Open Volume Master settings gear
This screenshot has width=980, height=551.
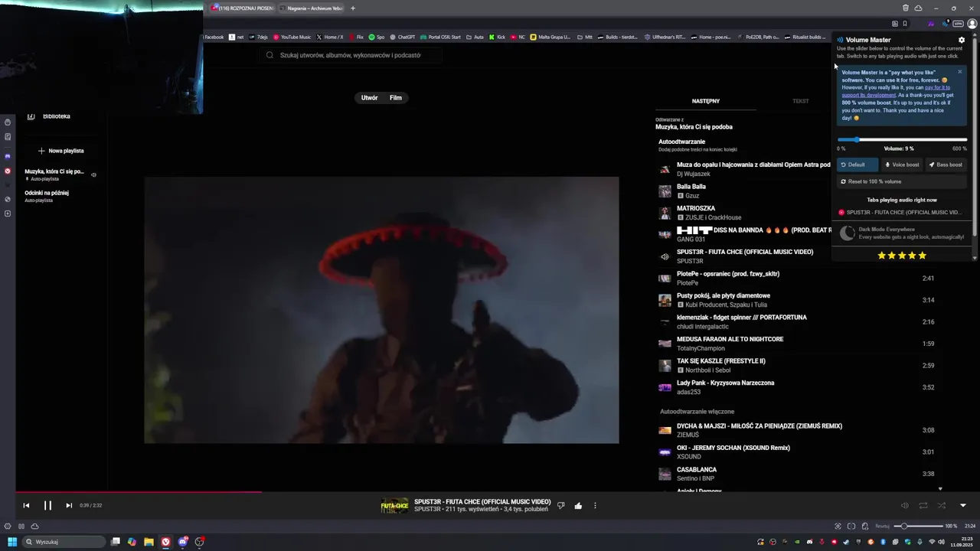click(x=962, y=40)
